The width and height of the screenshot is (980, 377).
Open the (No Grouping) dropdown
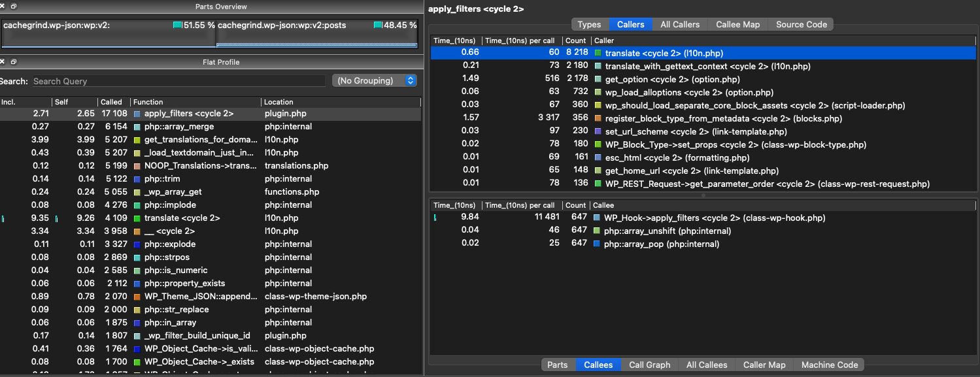tap(374, 80)
